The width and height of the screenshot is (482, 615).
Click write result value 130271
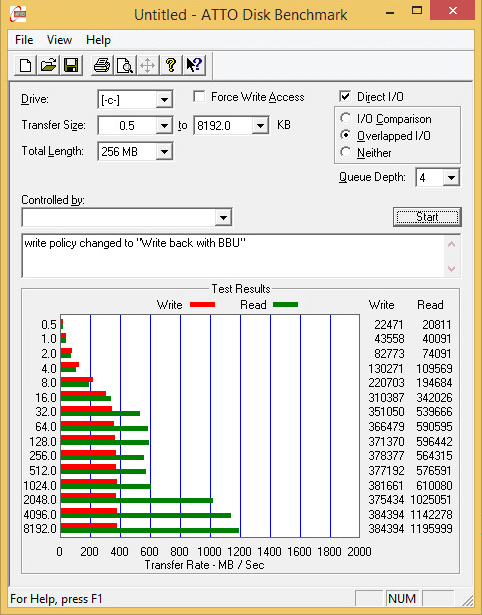pyautogui.click(x=386, y=369)
